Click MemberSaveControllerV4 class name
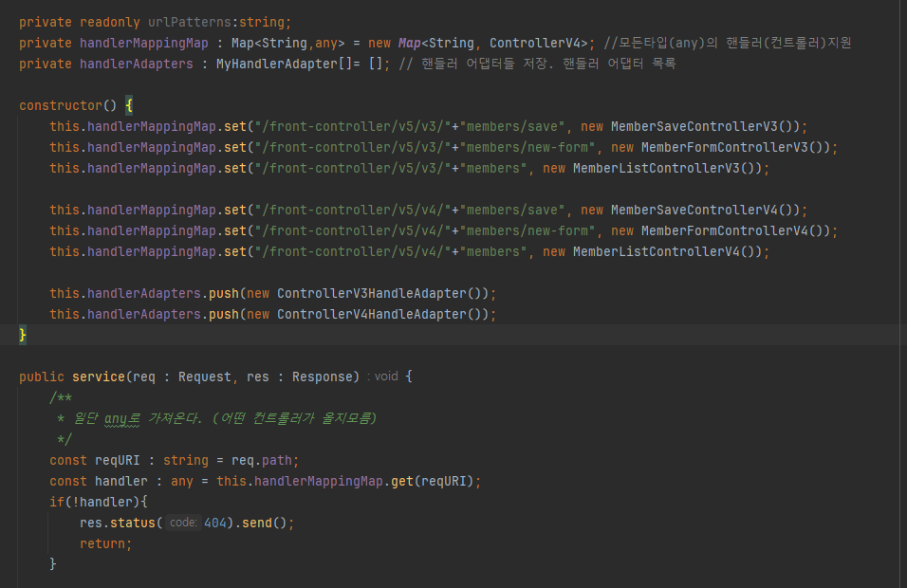This screenshot has width=907, height=588. pos(694,210)
